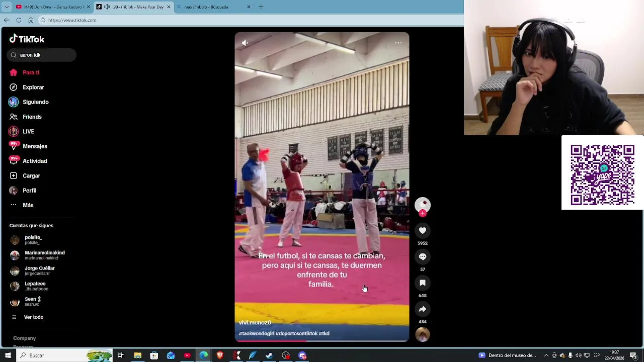644x362 pixels.
Task: Go to Perfil page
Action: (x=23, y=191)
